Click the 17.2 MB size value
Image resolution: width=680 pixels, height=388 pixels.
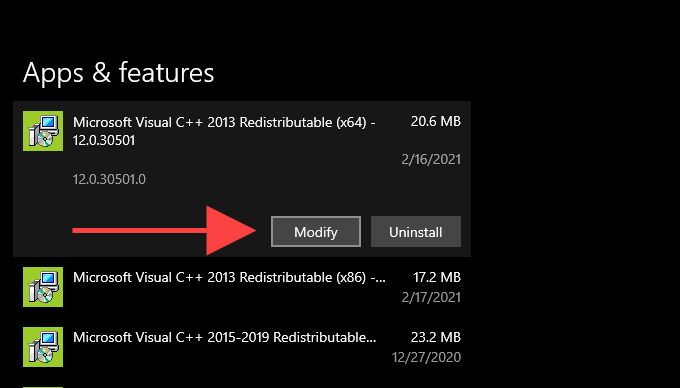pos(437,277)
